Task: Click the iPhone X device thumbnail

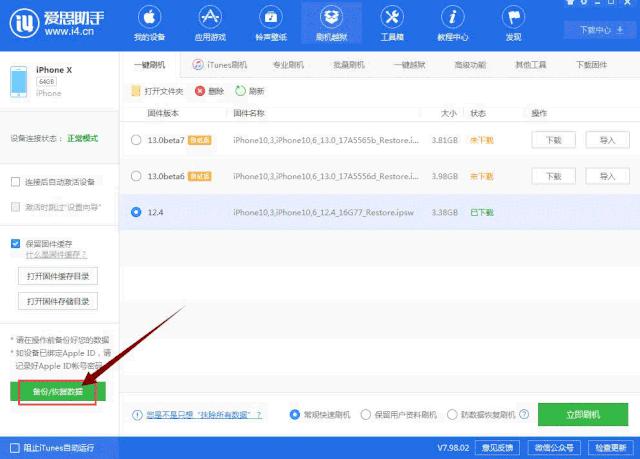Action: tap(19, 82)
